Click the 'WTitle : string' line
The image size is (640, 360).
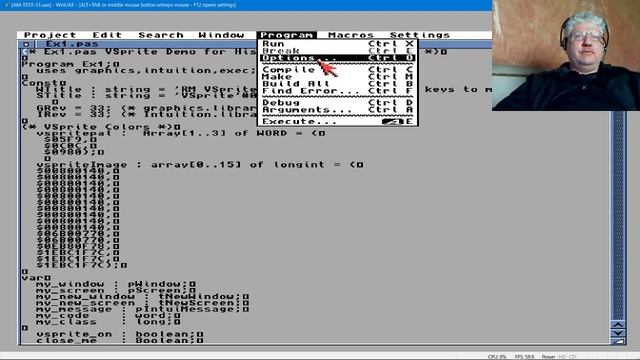coord(146,89)
